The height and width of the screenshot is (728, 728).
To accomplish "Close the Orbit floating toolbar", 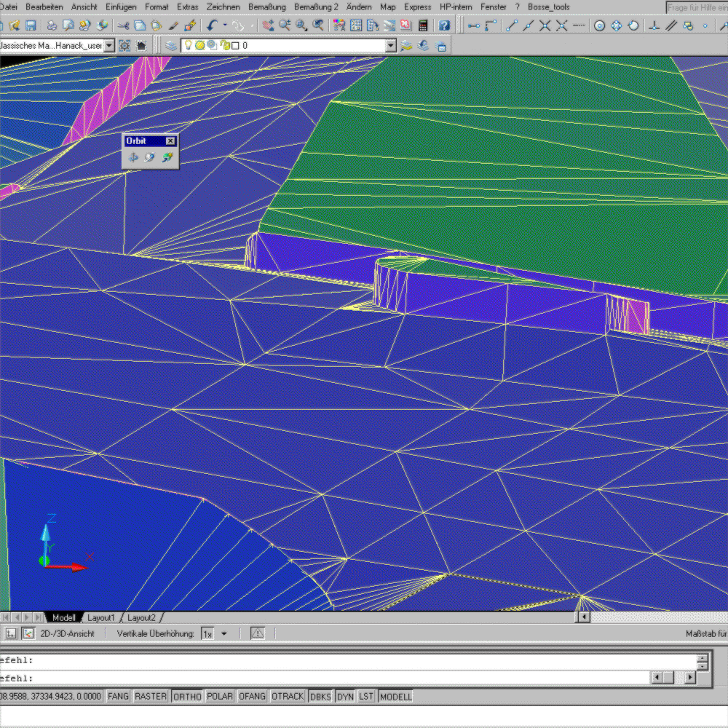I will pyautogui.click(x=170, y=141).
